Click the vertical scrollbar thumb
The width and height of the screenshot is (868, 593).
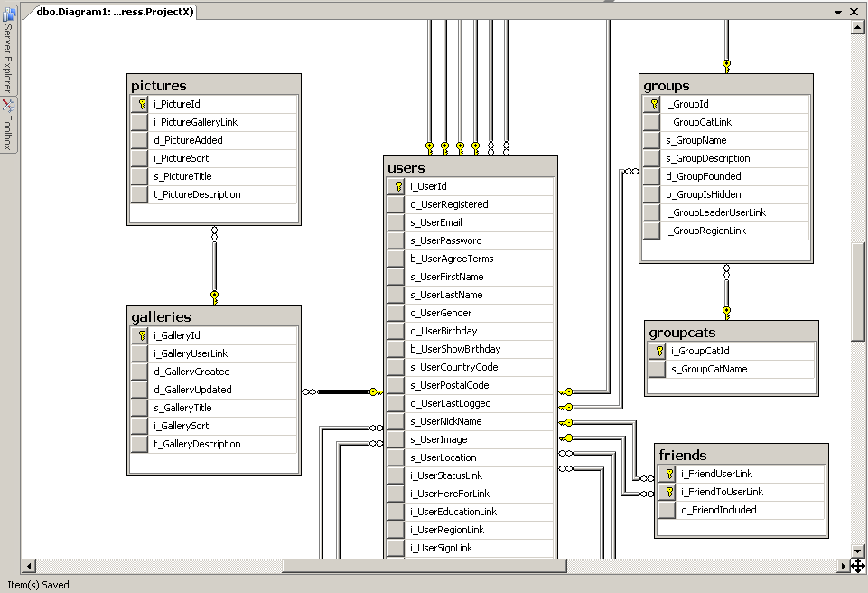(857, 289)
